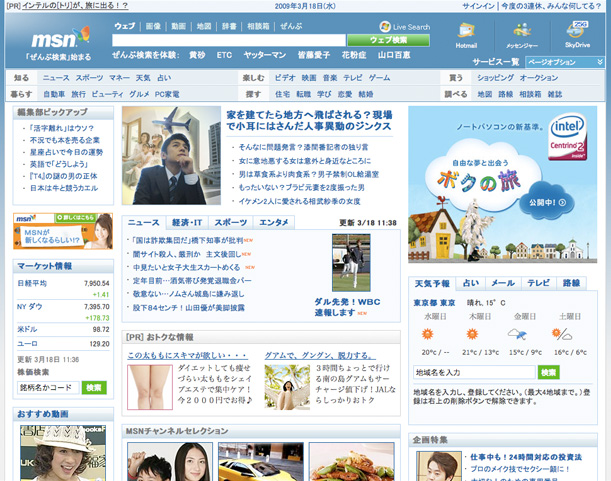Viewport: 611px width, 481px height.
Task: Open the ページオプション dropdown
Action: [x=565, y=62]
